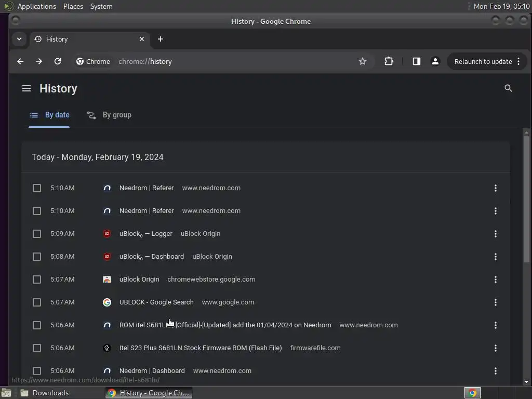The height and width of the screenshot is (399, 532).
Task: Click the Chrome Web Store favicon for uBlock Origin
Action: [107, 279]
